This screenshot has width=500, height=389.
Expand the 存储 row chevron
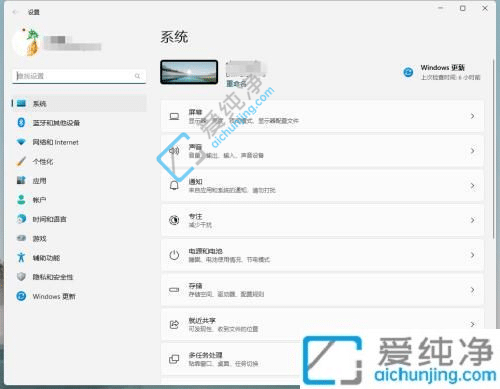pos(472,290)
